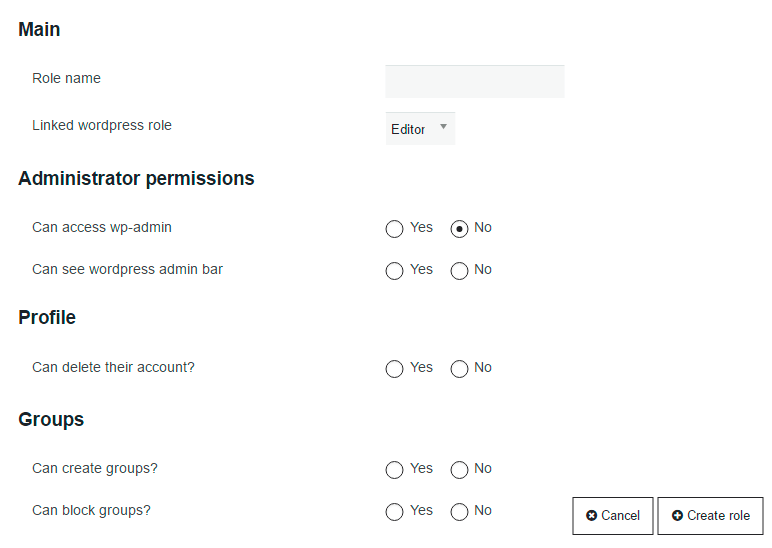Click the Cancel button
Screen dimensions: 772x548
coord(613,516)
